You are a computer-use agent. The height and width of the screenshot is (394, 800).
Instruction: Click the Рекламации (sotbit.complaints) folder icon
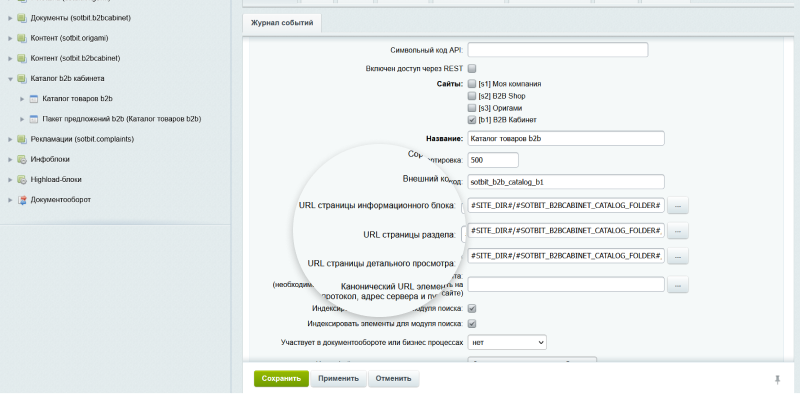coord(21,139)
